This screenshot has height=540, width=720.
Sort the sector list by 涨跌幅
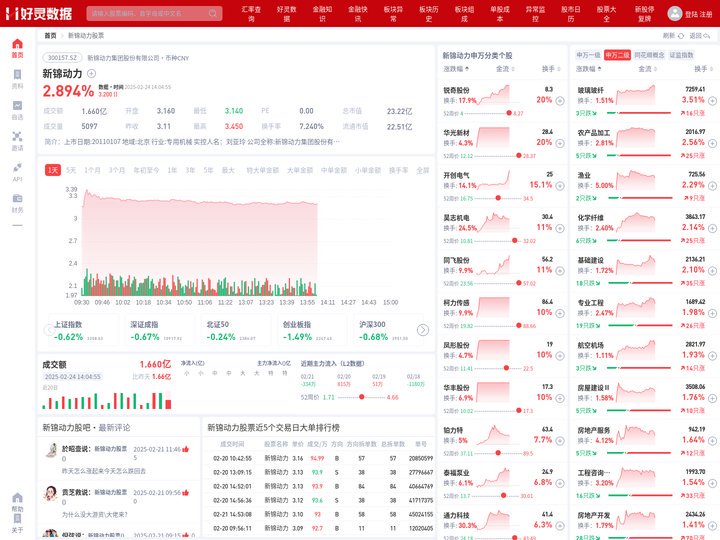click(x=589, y=69)
